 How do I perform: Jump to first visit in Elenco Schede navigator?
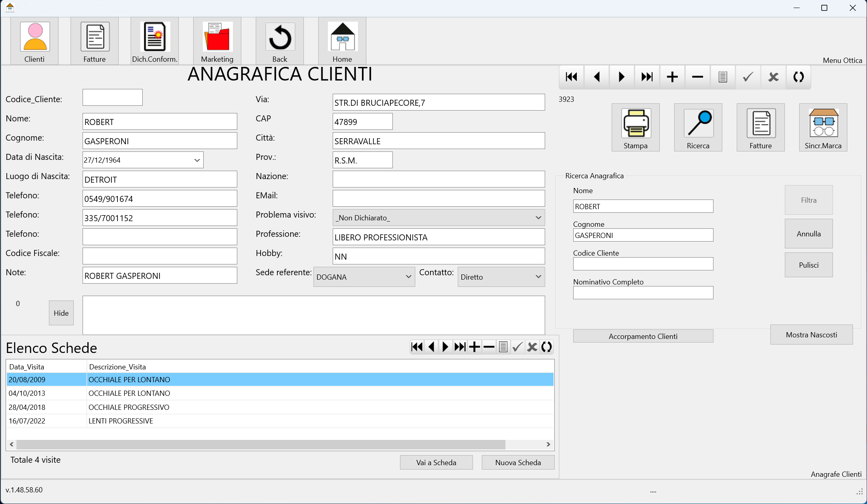coord(417,347)
